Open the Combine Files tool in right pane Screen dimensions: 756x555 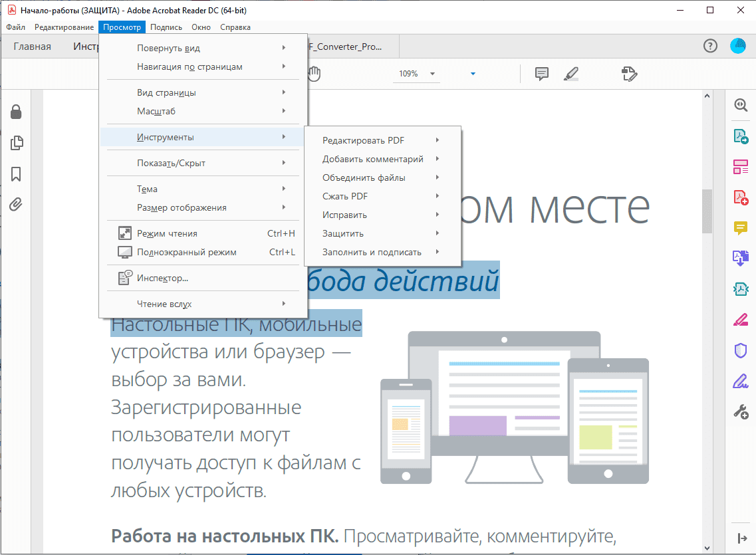[x=741, y=259]
